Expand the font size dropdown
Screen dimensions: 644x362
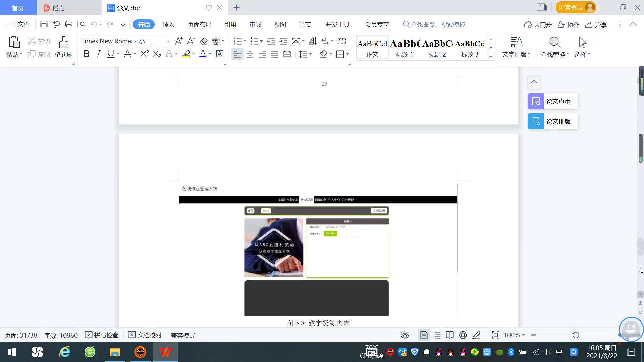point(168,41)
